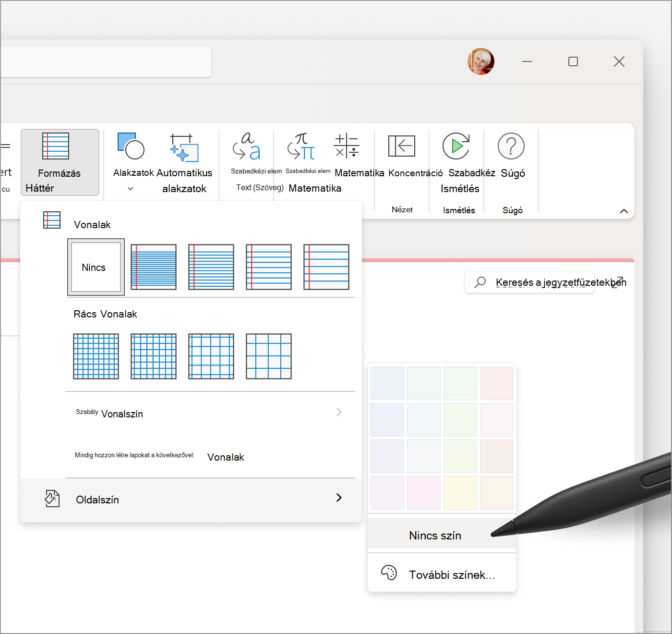
Task: Expand the Alakzatok dropdown chevron
Action: click(x=131, y=189)
